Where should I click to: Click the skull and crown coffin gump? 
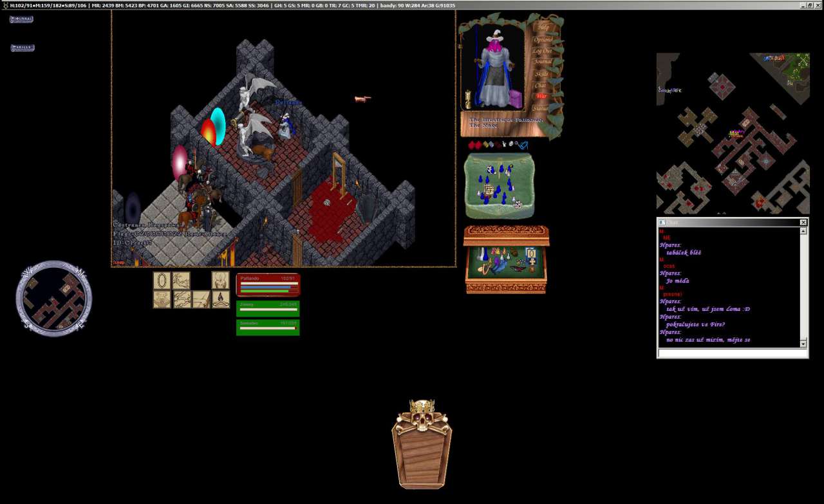tap(422, 444)
